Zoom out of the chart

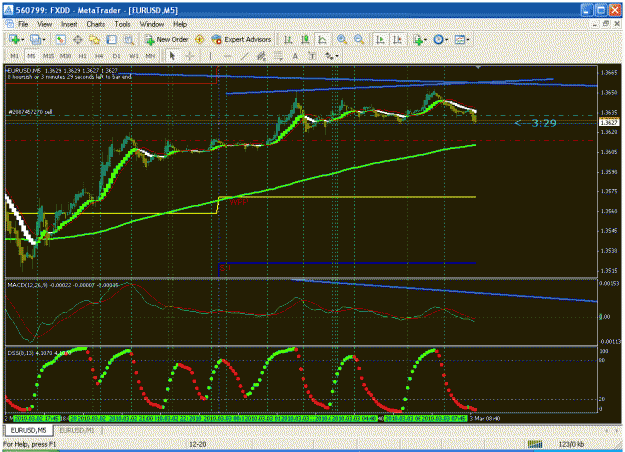(x=359, y=39)
